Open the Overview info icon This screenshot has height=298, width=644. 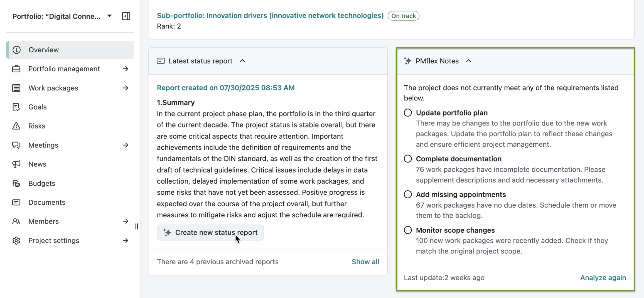click(x=16, y=50)
